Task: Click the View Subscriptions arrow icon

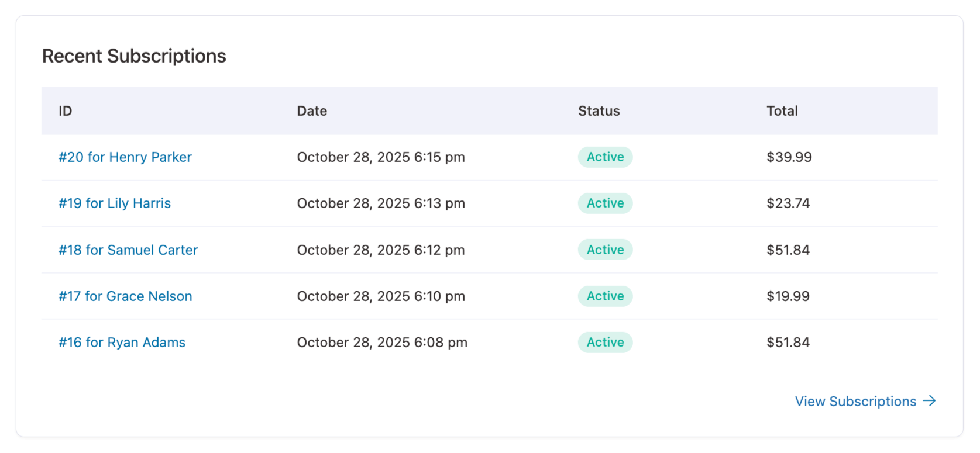Action: pyautogui.click(x=930, y=401)
